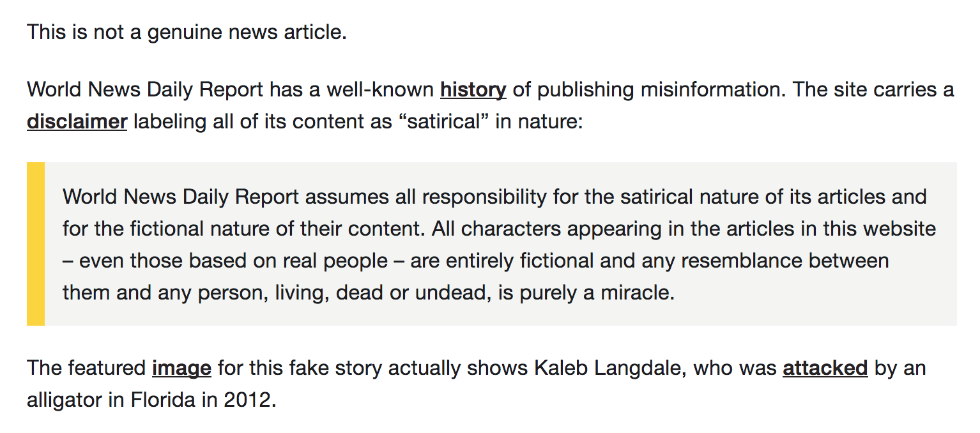Click the yellow blockquote accent bar
This screenshot has height=433, width=980.
click(x=36, y=244)
